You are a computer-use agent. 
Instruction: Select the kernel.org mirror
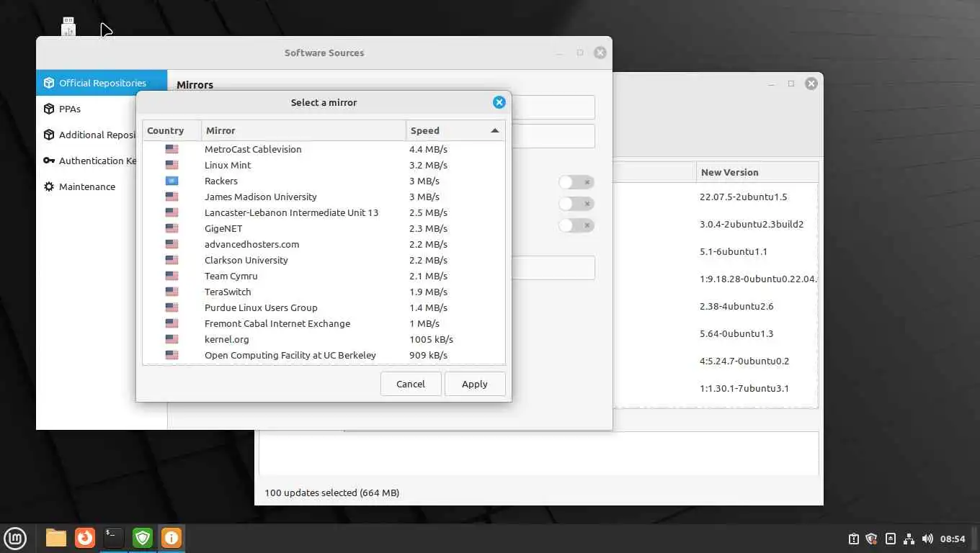coord(324,339)
